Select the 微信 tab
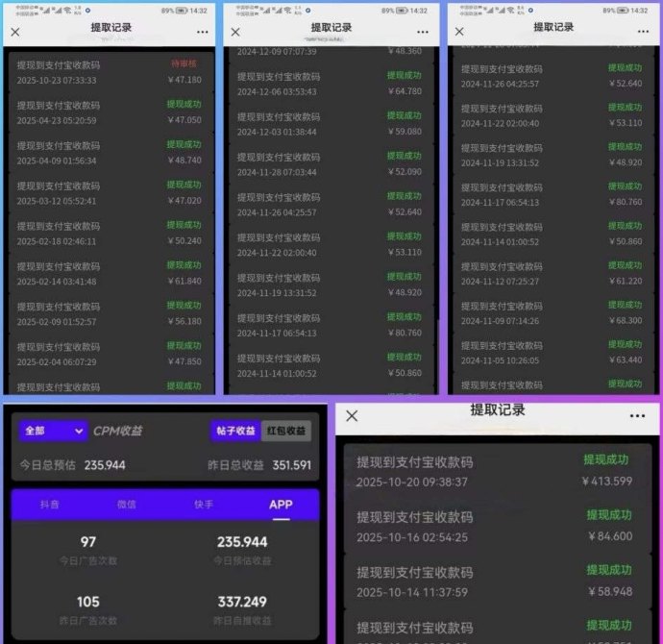663x644 pixels. click(127, 504)
